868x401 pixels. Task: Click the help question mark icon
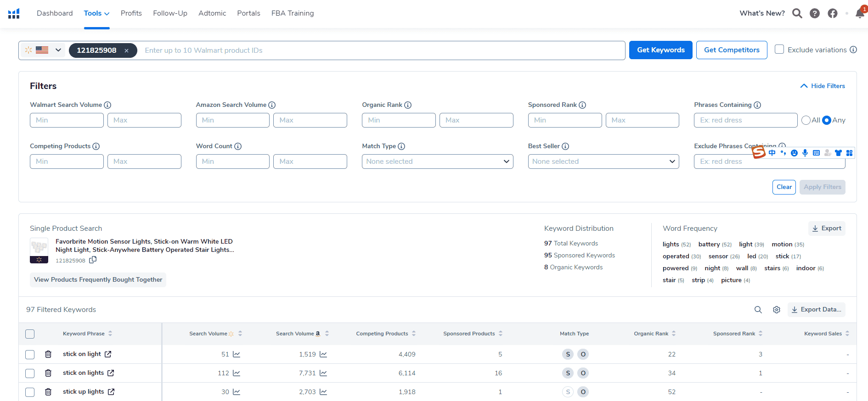(814, 13)
